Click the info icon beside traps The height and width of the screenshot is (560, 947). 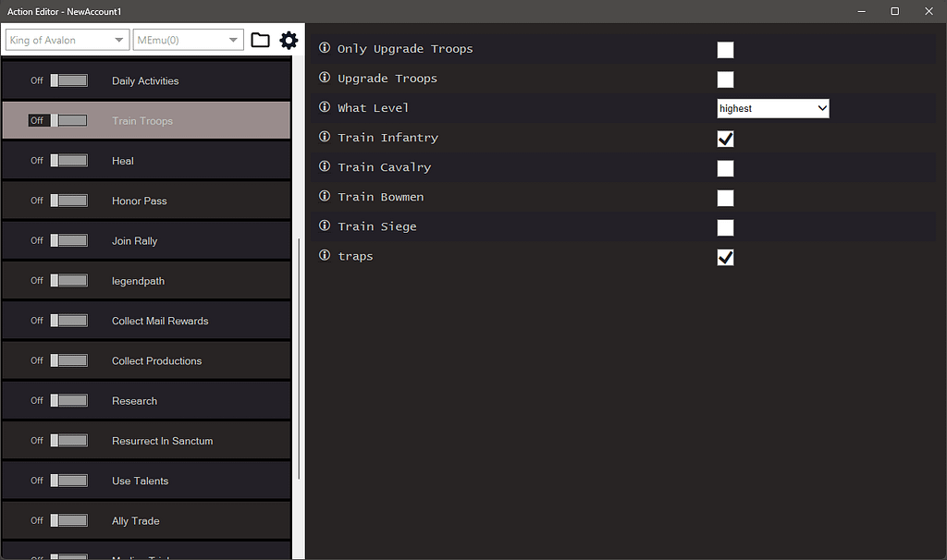pos(323,256)
